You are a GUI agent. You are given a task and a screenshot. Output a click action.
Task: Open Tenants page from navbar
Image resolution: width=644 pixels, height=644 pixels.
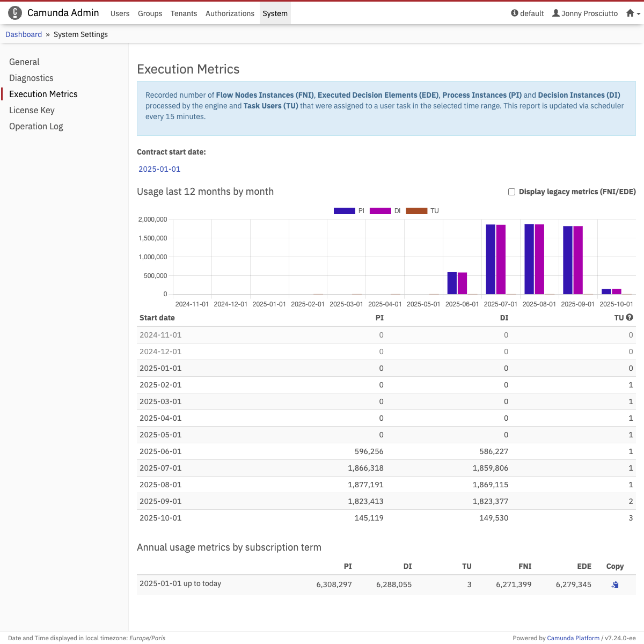coord(184,13)
